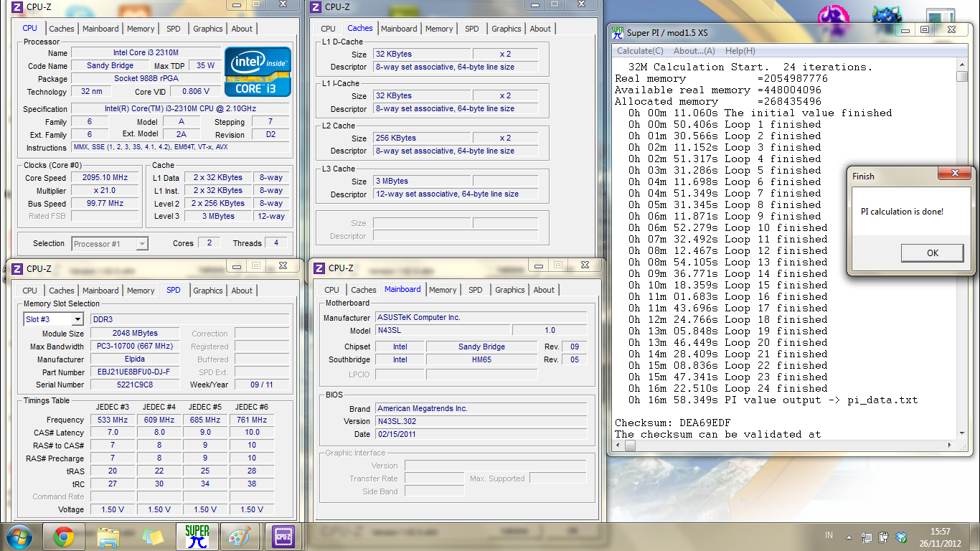Click Super PI vertical scrollbar up arrow
This screenshot has height=551, width=980.
(961, 66)
